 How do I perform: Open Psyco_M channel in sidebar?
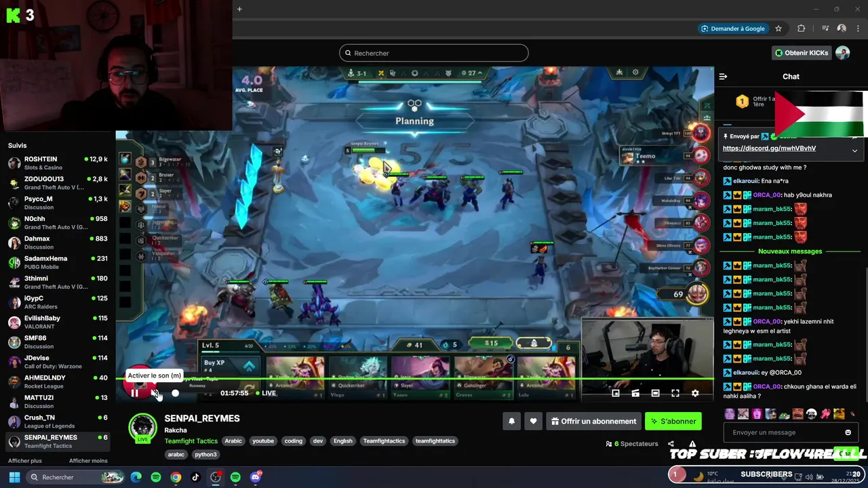tap(58, 203)
